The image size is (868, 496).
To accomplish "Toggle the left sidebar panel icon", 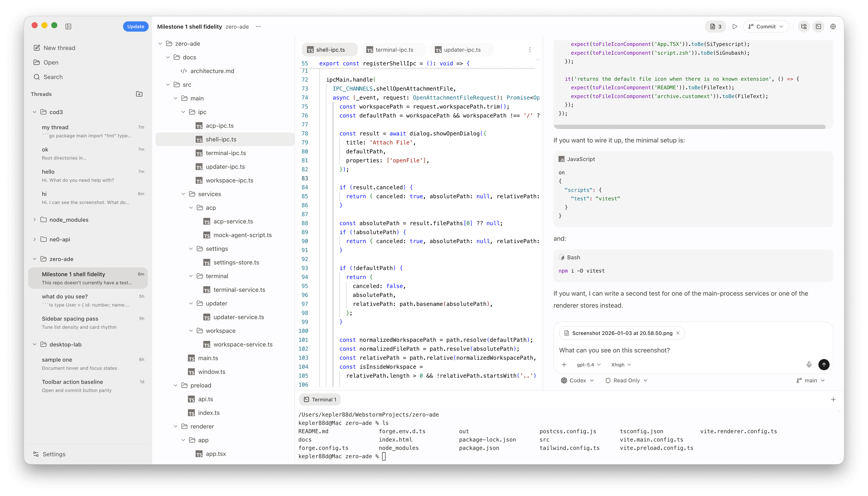I will coord(68,27).
